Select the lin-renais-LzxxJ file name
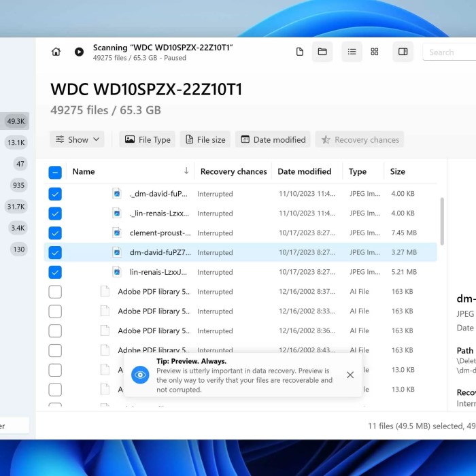 coord(158,272)
